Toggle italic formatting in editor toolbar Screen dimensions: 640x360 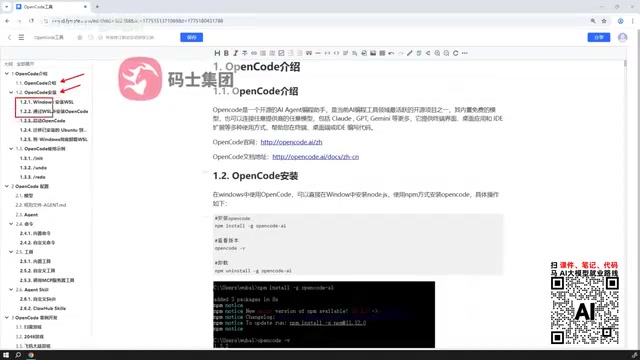[236, 53]
